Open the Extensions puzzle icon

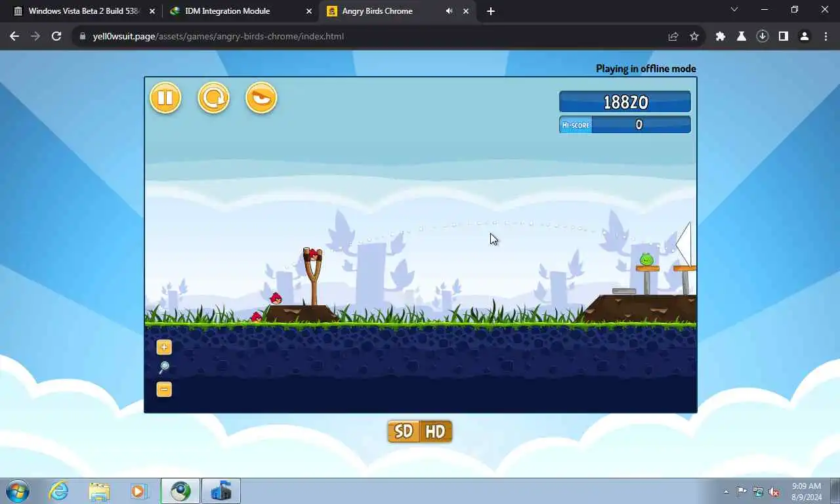click(x=721, y=36)
